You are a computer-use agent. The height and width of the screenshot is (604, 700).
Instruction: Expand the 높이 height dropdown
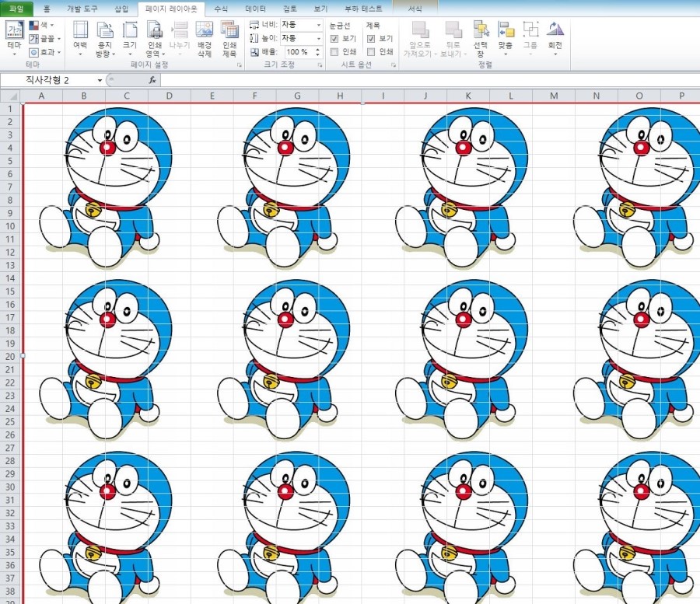click(x=318, y=38)
